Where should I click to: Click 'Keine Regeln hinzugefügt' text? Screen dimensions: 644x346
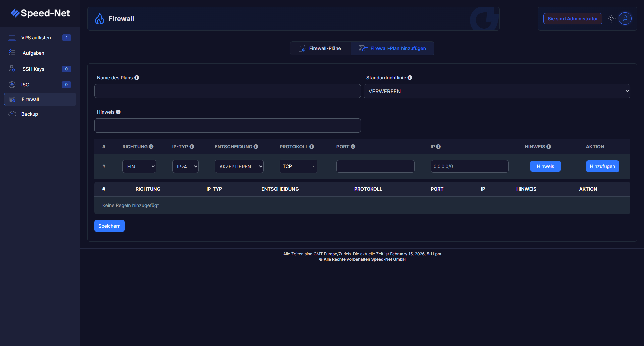coord(130,205)
